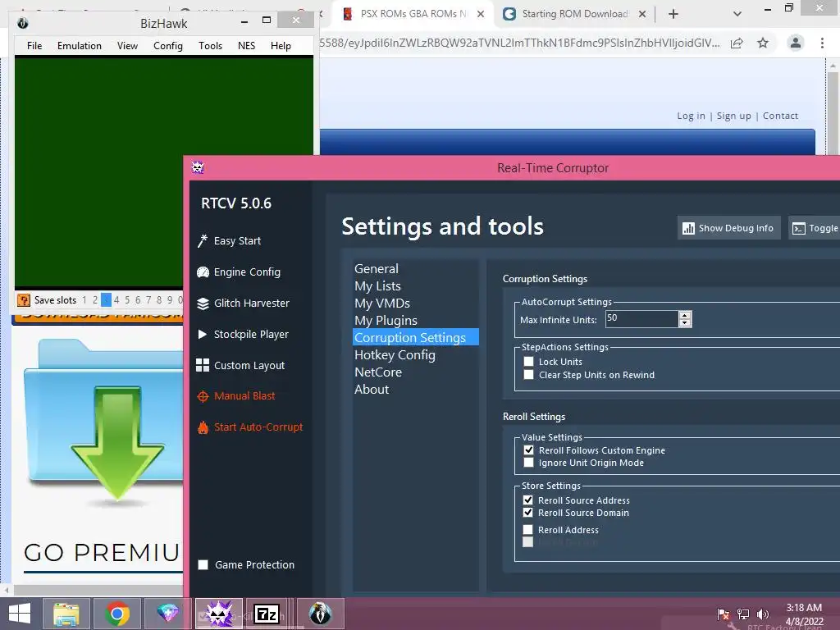Image resolution: width=840 pixels, height=630 pixels.
Task: Click the Easy Start wand icon
Action: pos(203,241)
